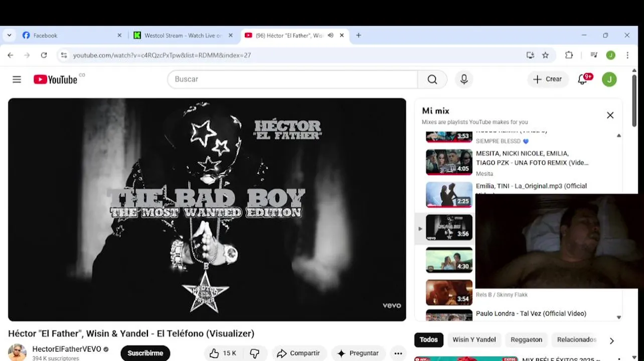Open more actions three-dot menu under the video
644x361 pixels.
[398, 353]
